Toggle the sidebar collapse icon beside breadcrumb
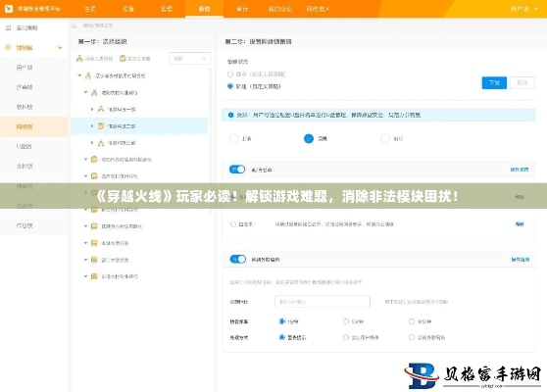This screenshot has width=547, height=392. (x=74, y=25)
